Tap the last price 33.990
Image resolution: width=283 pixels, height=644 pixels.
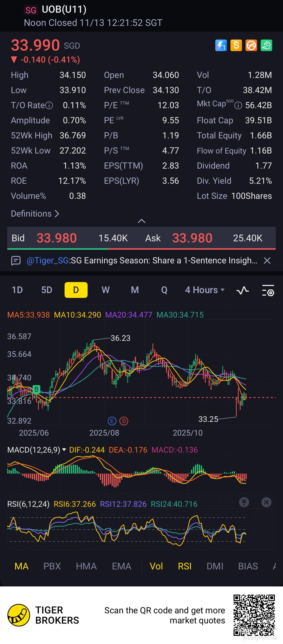(x=35, y=45)
